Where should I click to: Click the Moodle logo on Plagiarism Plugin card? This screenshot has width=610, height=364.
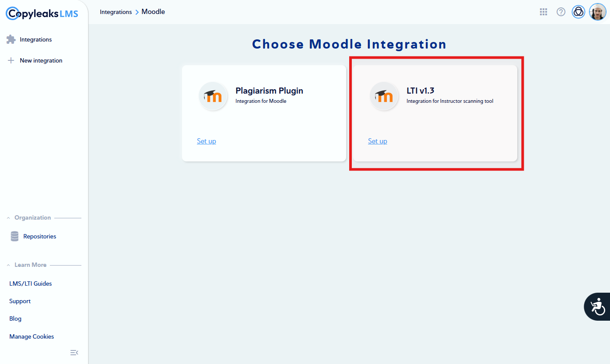[x=213, y=96]
